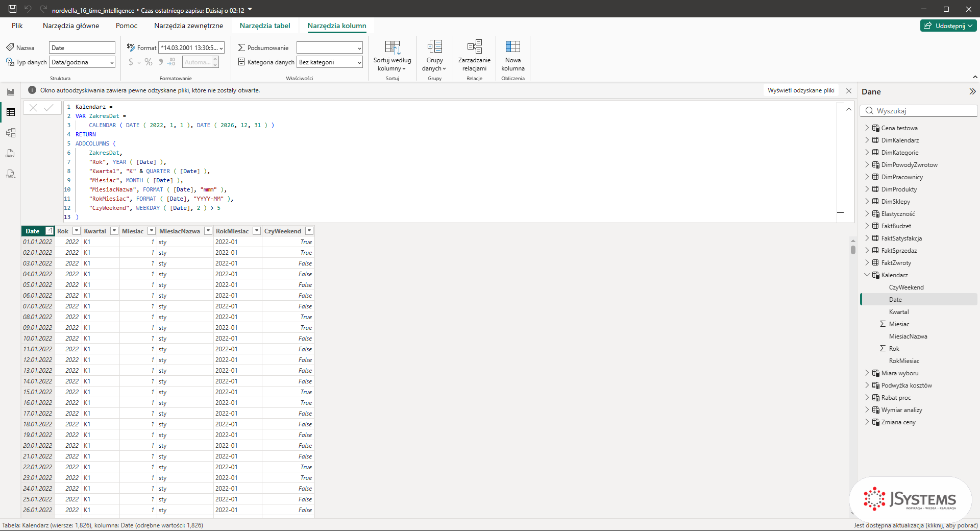Click the decimal places stepper up arrow
The height and width of the screenshot is (531, 980).
coord(215,59)
